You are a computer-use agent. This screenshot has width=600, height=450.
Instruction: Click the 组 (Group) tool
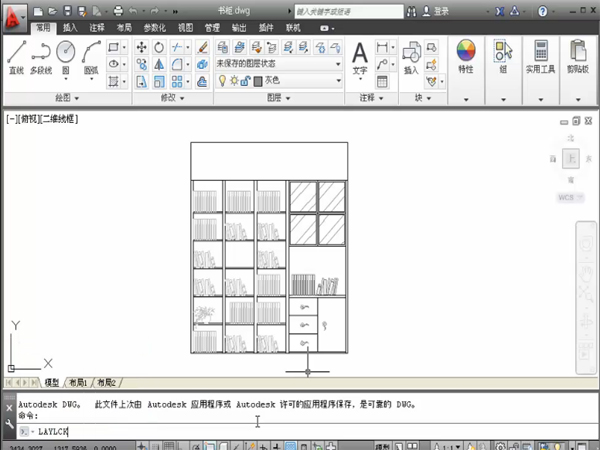(503, 57)
